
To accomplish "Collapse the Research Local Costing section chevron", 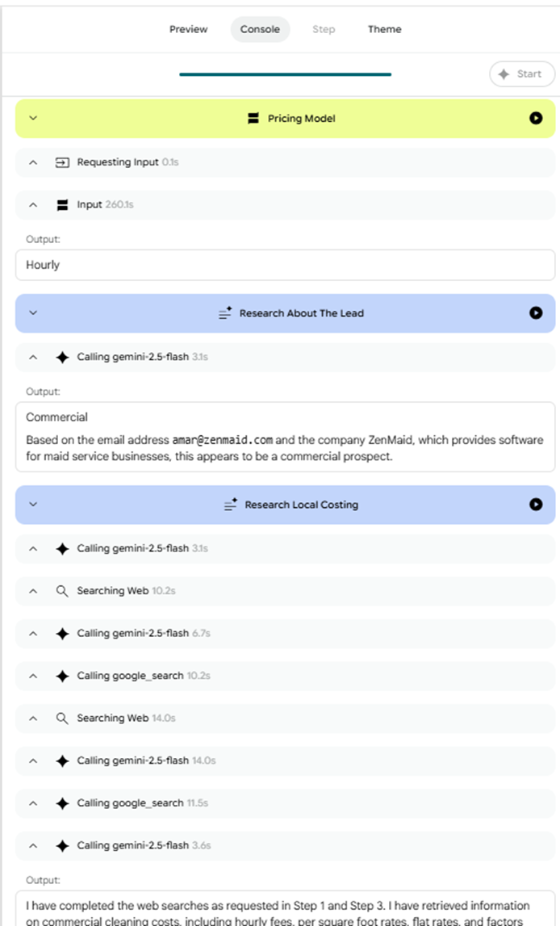I will coord(33,505).
